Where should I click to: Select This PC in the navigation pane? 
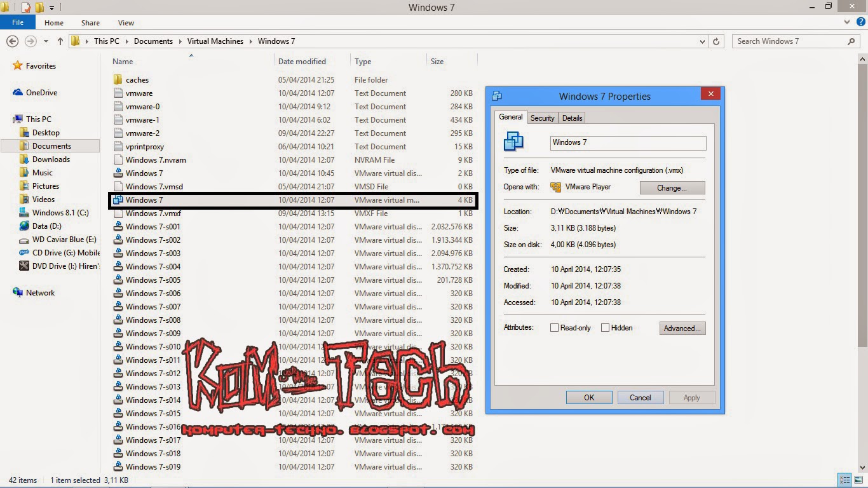[x=38, y=119]
